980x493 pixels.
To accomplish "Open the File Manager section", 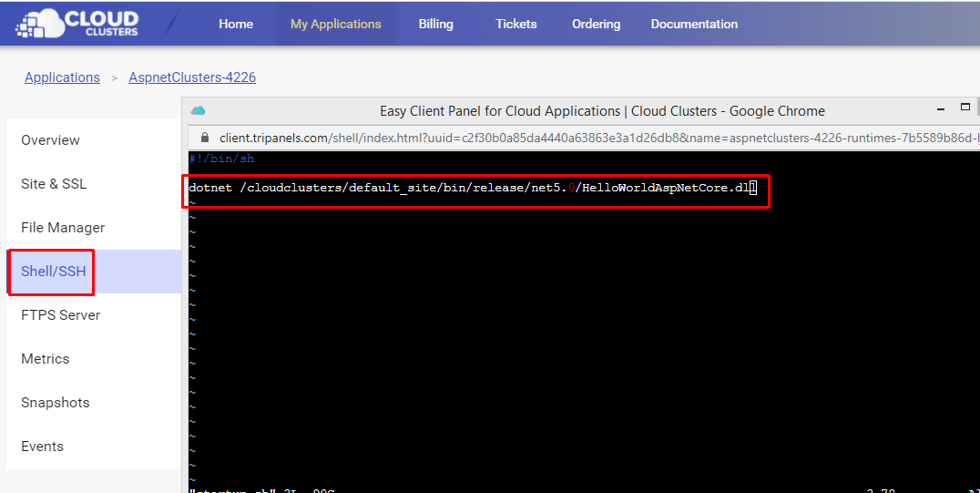I will (x=63, y=228).
